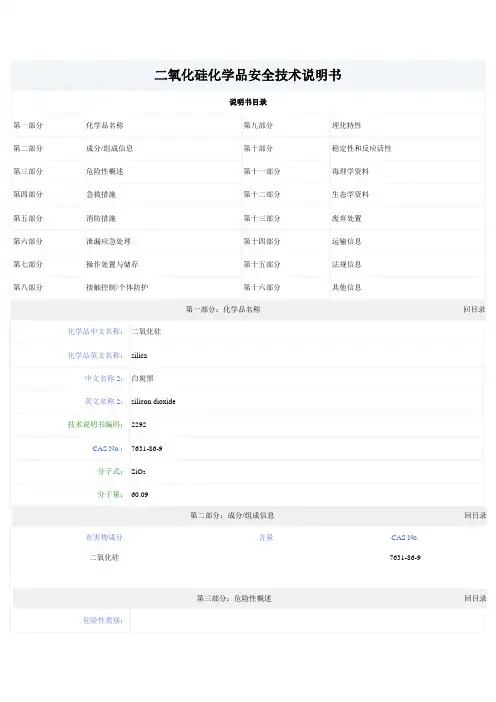Click the 危险性类别 field label
The image size is (496, 702).
103,621
